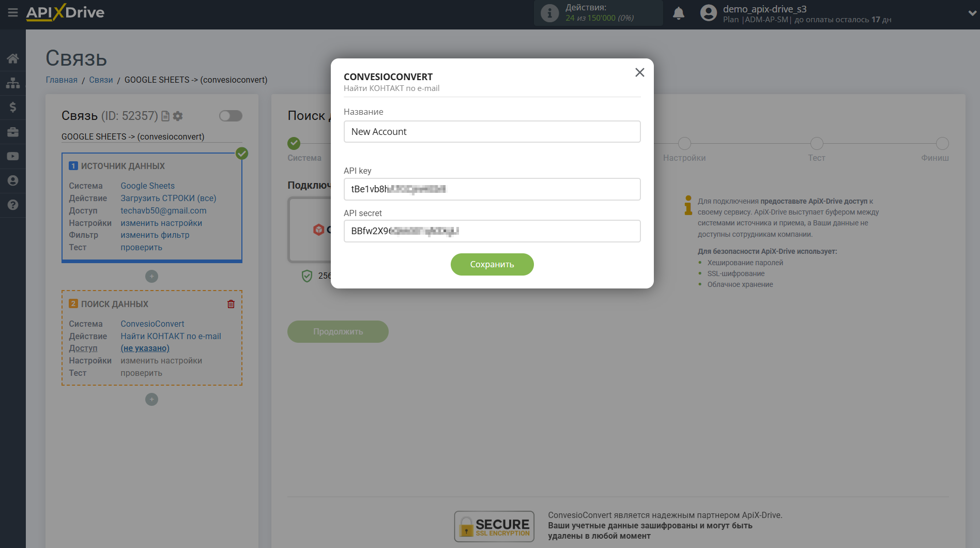The image size is (980, 548).
Task: Add a step below the data source block
Action: click(151, 276)
